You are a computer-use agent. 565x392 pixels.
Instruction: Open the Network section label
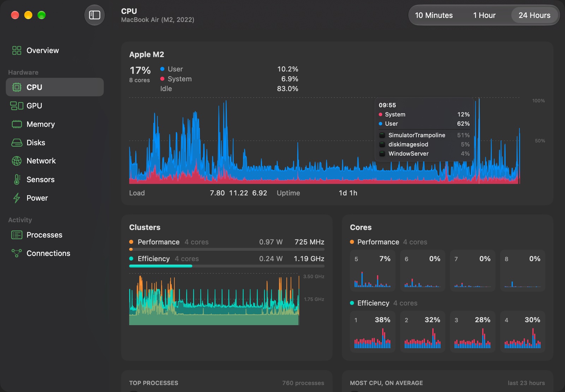41,161
